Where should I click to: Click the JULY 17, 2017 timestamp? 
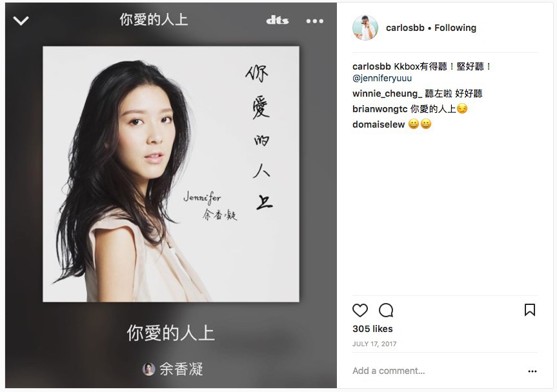[x=374, y=344]
